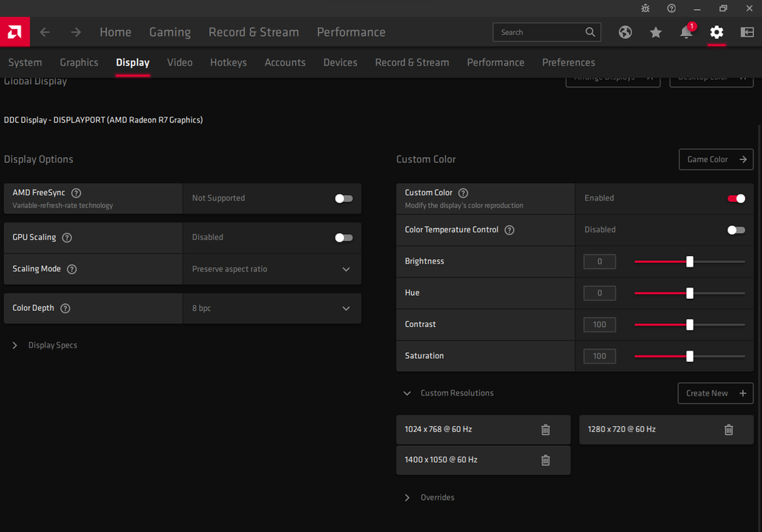Switch to the Accounts tab
The width and height of the screenshot is (762, 532).
click(x=285, y=62)
